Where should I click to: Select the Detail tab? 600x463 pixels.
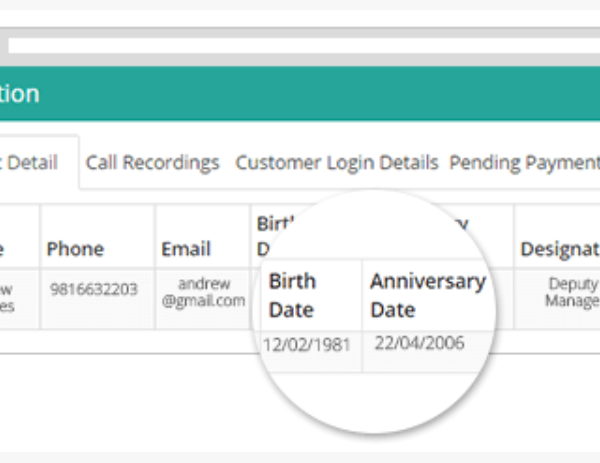(29, 163)
